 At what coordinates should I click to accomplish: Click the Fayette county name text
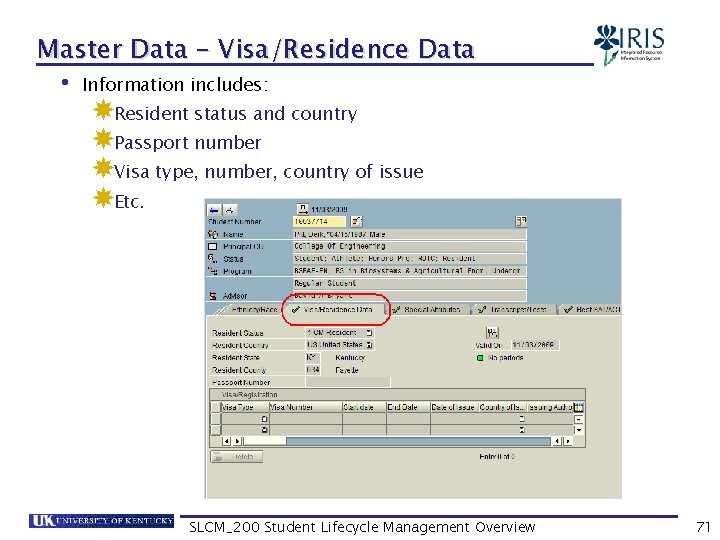pos(347,370)
